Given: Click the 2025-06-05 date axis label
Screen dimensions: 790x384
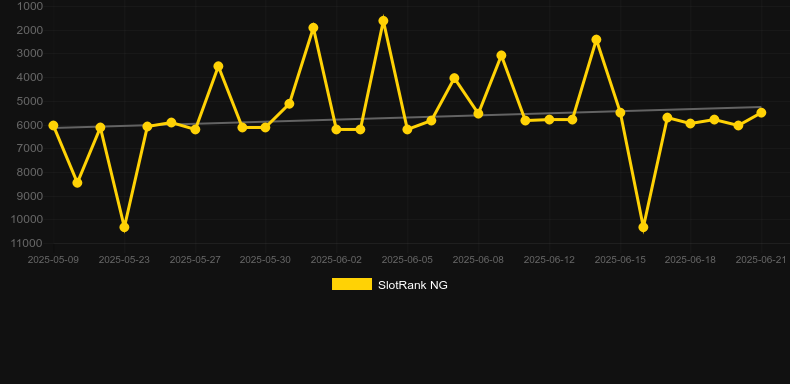Looking at the screenshot, I should pos(407,260).
